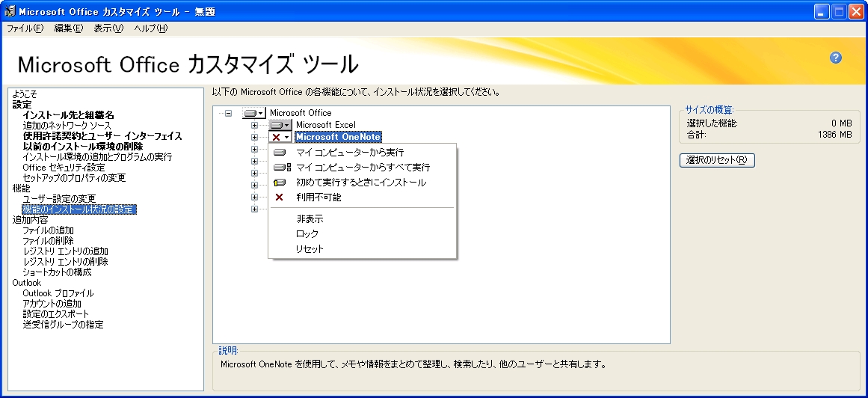
Task: Open the ファイル(F) menu
Action: [25, 28]
